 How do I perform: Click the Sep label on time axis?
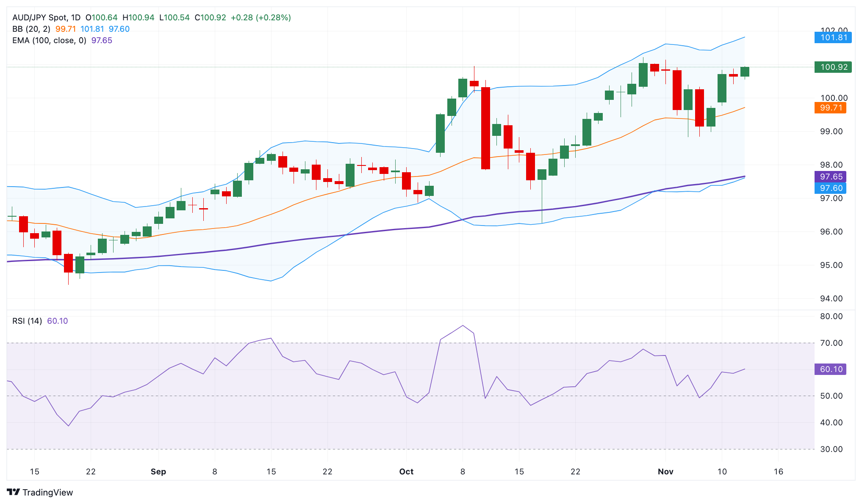coord(158,472)
